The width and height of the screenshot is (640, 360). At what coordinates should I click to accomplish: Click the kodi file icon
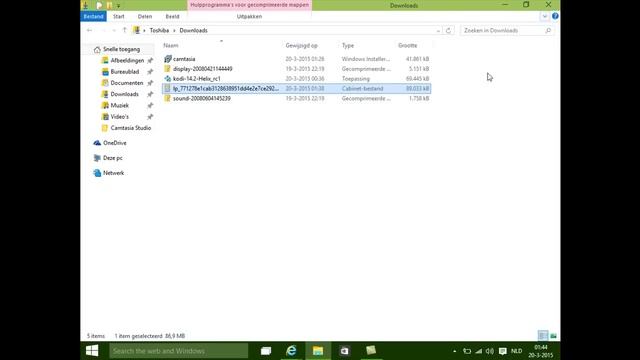[167, 78]
